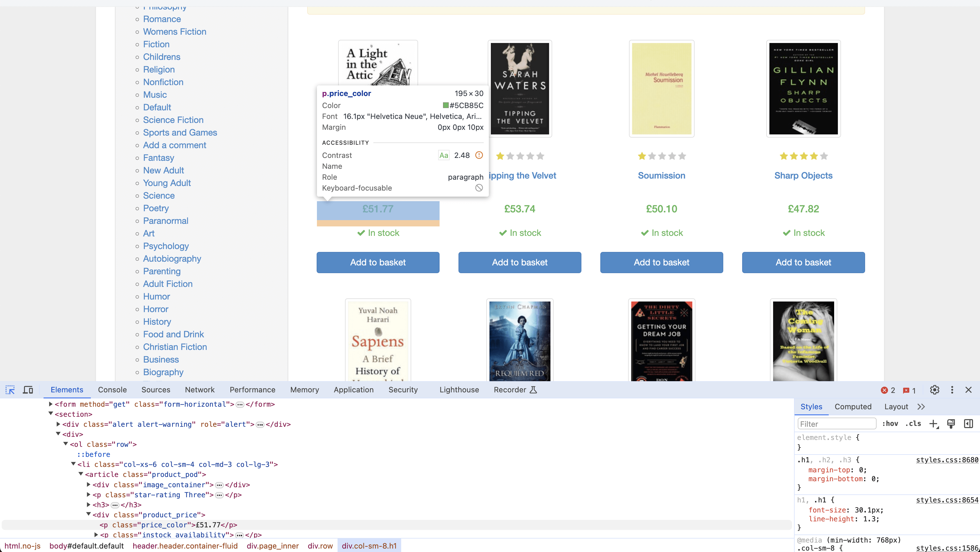This screenshot has height=552, width=980.
Task: Open the more DevTools options menu
Action: point(952,390)
